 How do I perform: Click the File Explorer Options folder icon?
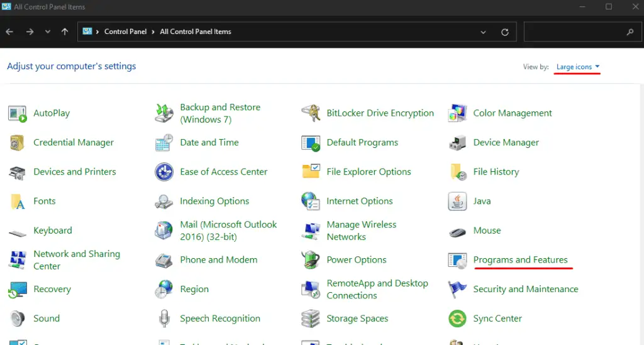(x=311, y=171)
